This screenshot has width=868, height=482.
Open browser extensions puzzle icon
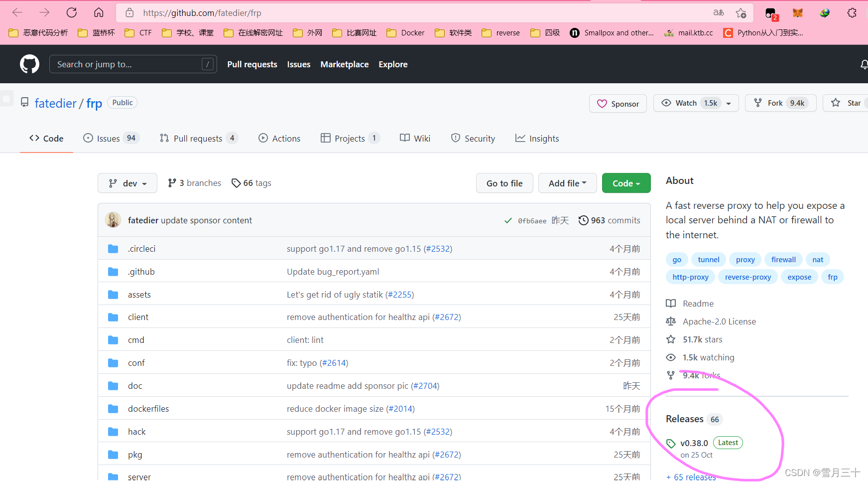852,12
